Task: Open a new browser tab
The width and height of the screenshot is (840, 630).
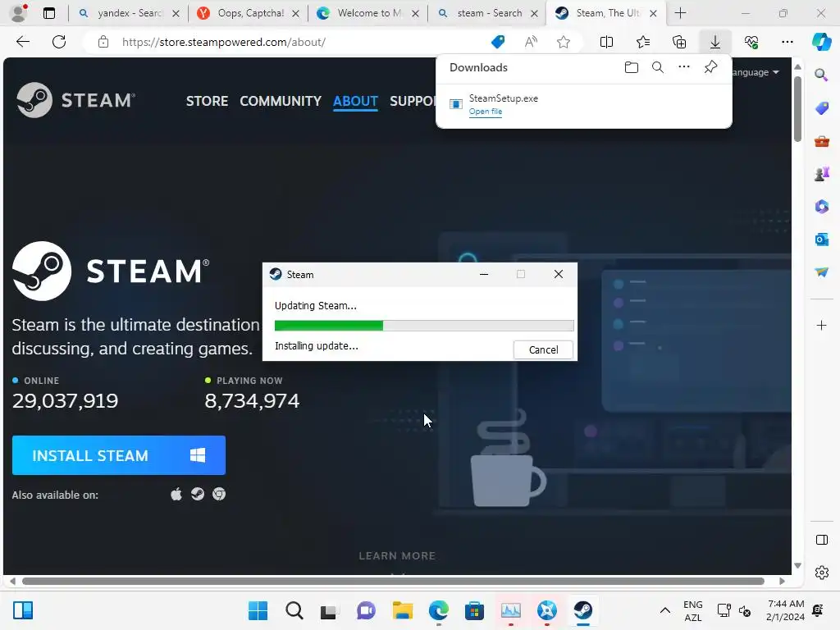Action: coord(680,13)
